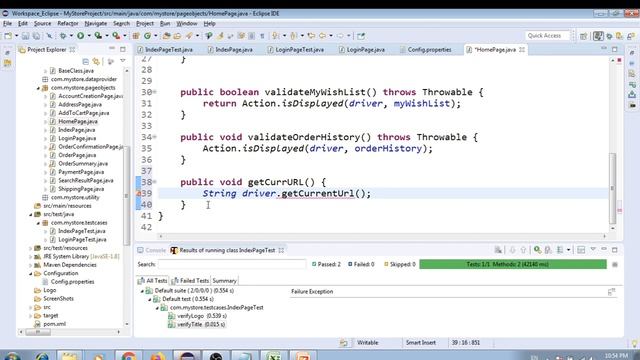Toggle the Passed: 2 filter
This screenshot has height=360, width=640.
(326, 264)
